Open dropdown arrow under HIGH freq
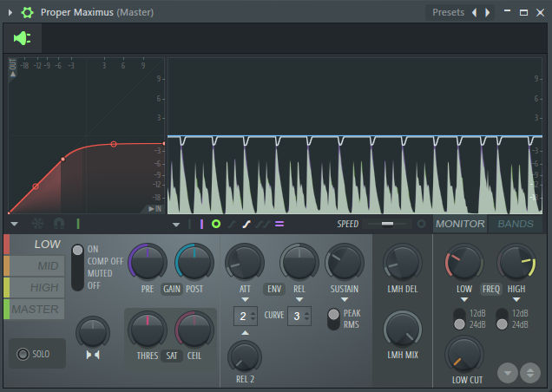Viewport: 552px width, 392px height. [x=516, y=300]
